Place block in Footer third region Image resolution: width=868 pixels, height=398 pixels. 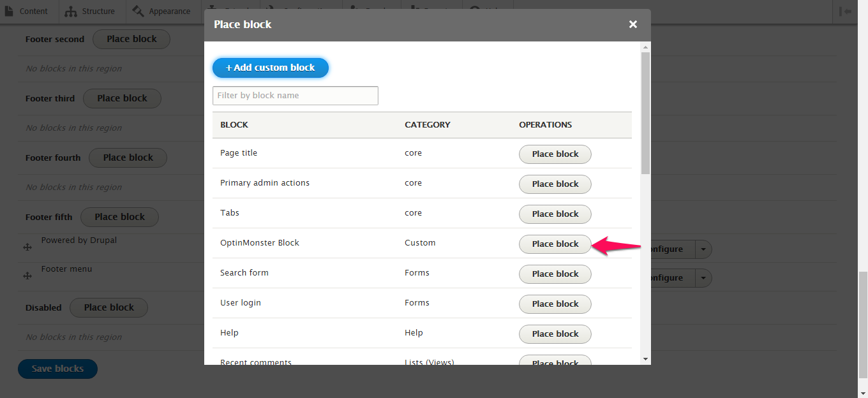pos(122,98)
